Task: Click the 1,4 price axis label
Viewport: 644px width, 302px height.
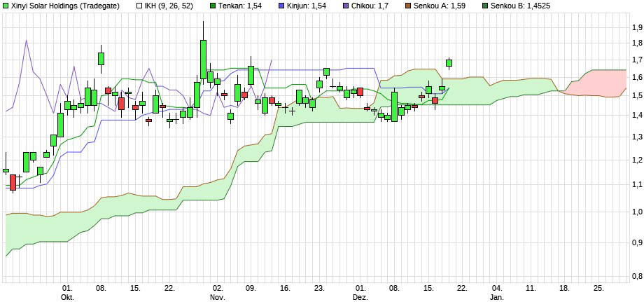Action: tap(638, 116)
